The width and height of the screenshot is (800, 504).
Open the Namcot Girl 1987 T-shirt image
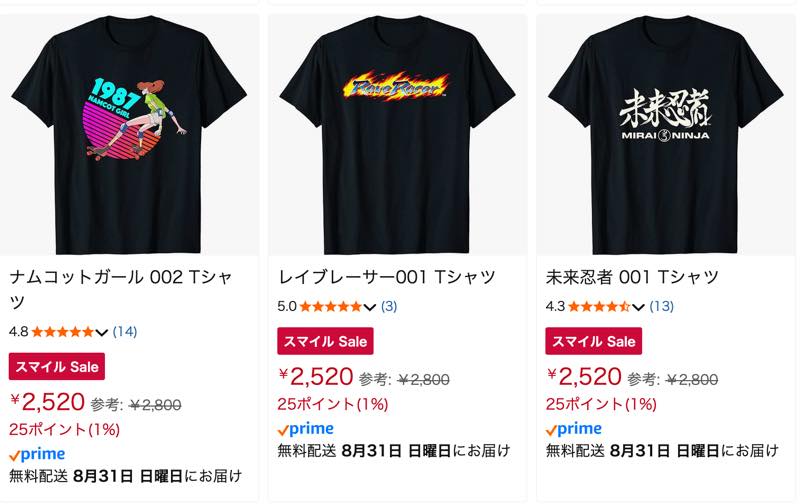[x=129, y=135]
